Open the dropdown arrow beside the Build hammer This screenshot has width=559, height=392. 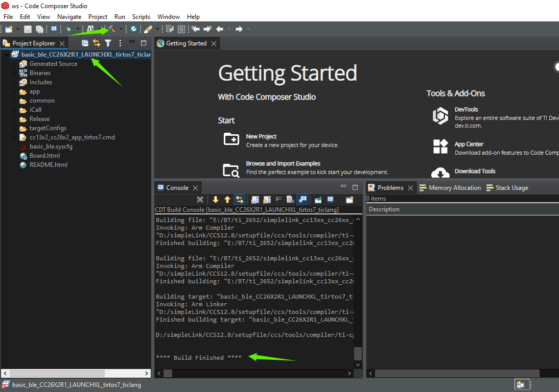coord(121,29)
